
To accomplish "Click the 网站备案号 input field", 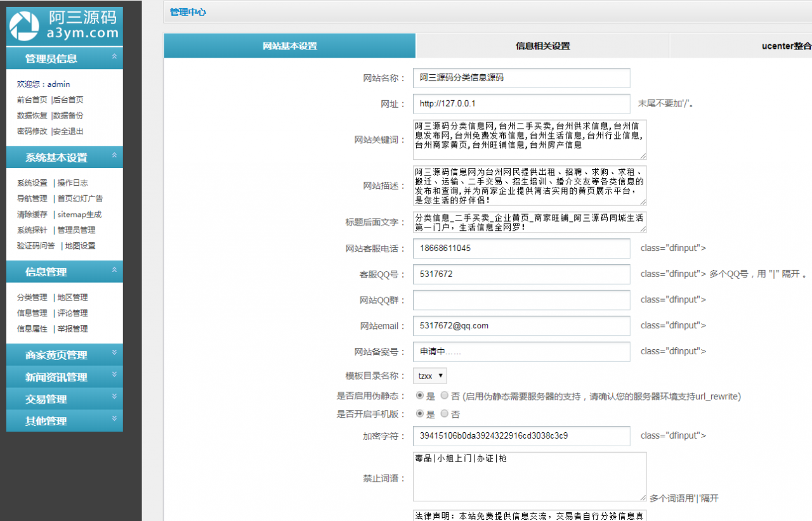I will click(521, 351).
